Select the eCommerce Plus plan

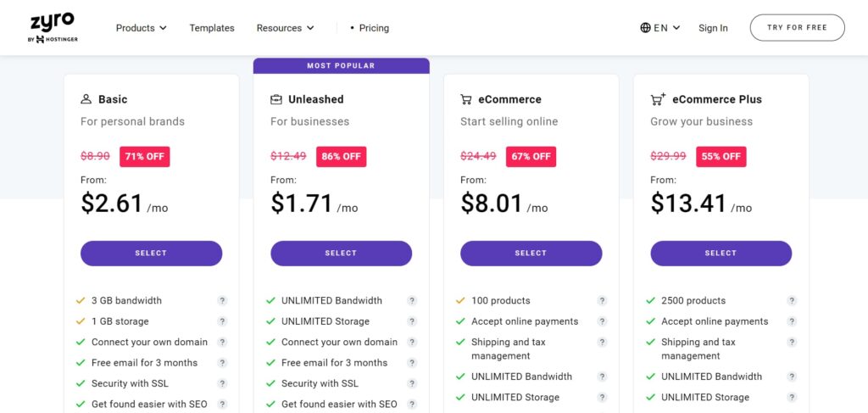(721, 253)
